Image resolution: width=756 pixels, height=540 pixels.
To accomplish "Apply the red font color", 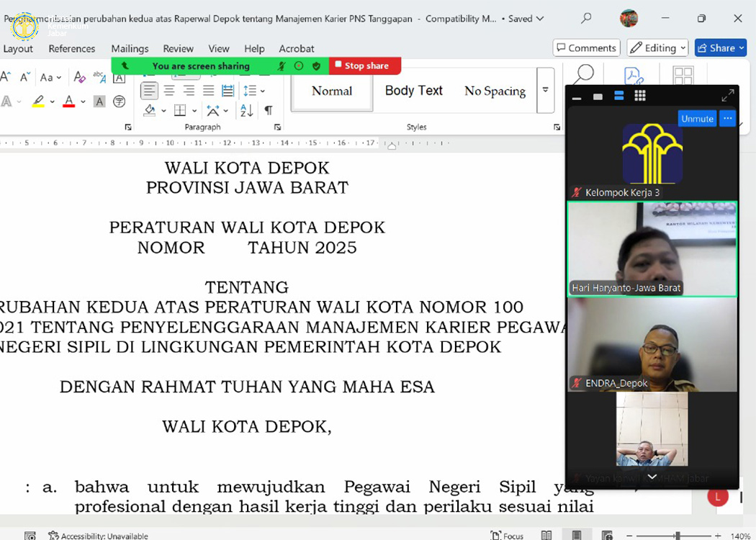I will tap(69, 102).
